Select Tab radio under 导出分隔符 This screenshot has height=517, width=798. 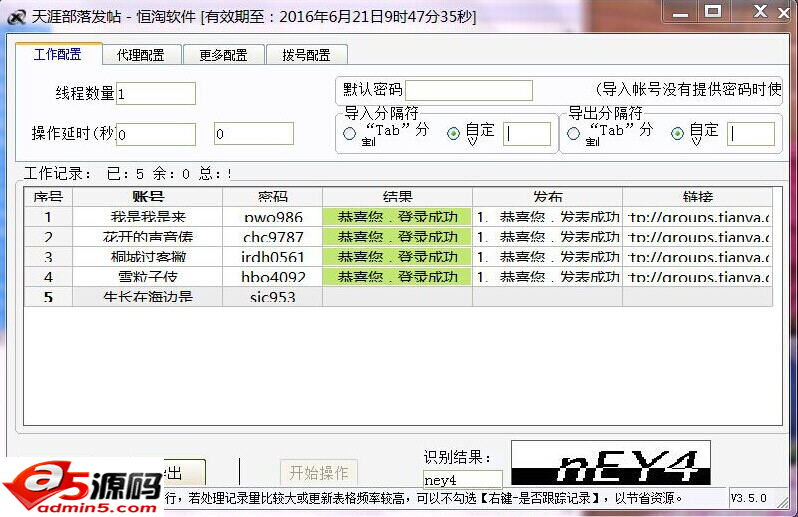coord(573,134)
